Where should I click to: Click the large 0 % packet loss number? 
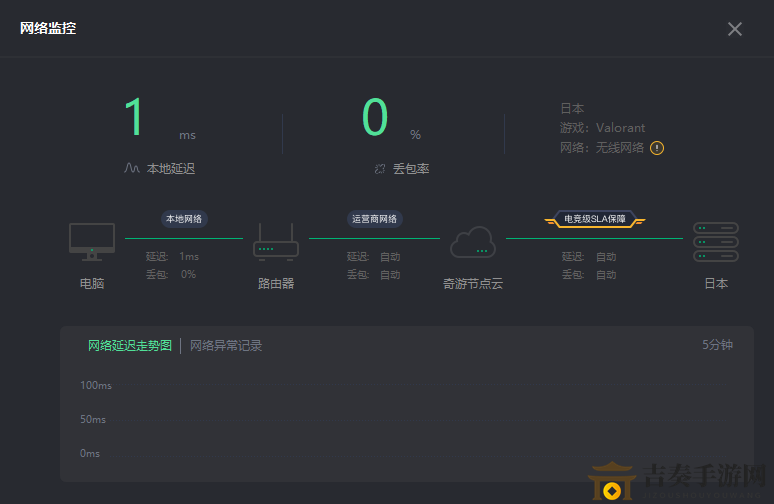(375, 117)
